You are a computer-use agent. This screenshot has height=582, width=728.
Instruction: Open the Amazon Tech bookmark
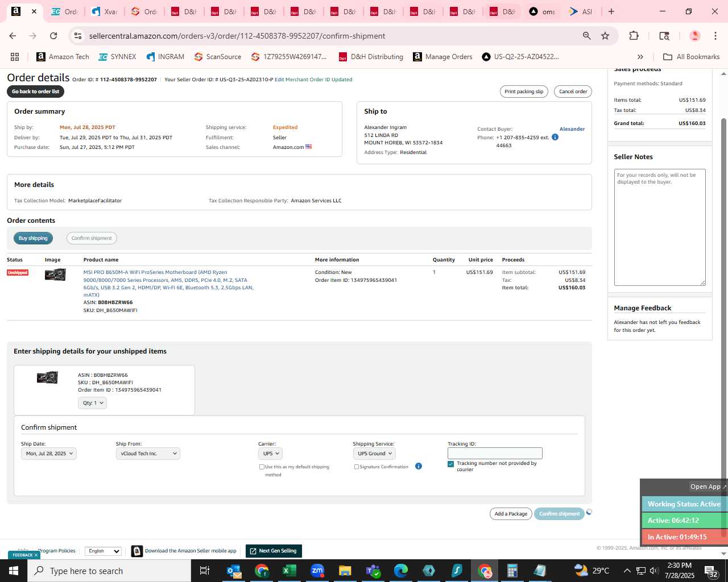click(x=63, y=57)
